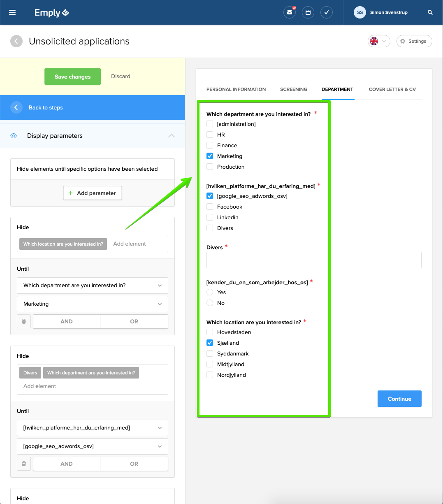Open the language flag dropdown

point(378,41)
